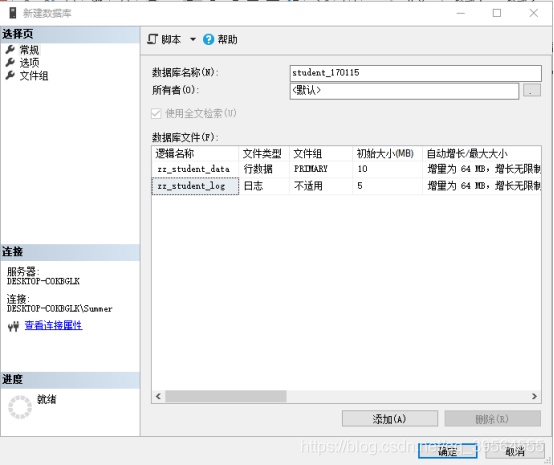Click the PRIMARY filegroup cell
Viewport: 554px width, 465px height.
pos(321,169)
